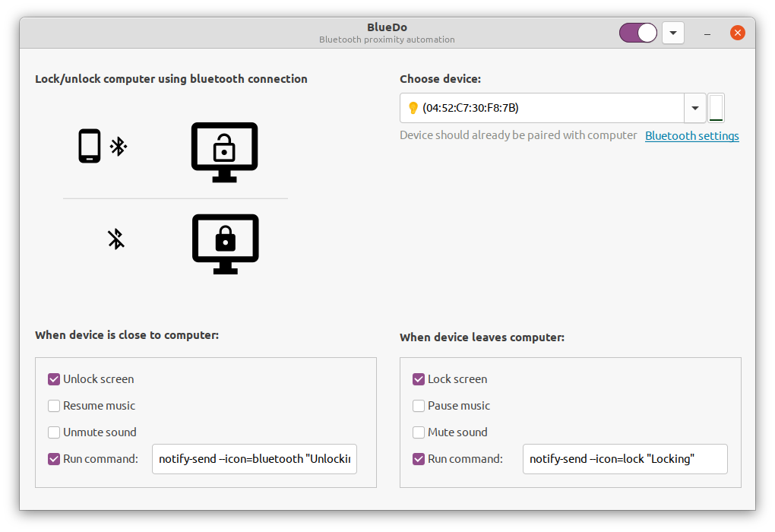The width and height of the screenshot is (775, 532).
Task: Enable the Resume music checkbox
Action: (x=54, y=406)
